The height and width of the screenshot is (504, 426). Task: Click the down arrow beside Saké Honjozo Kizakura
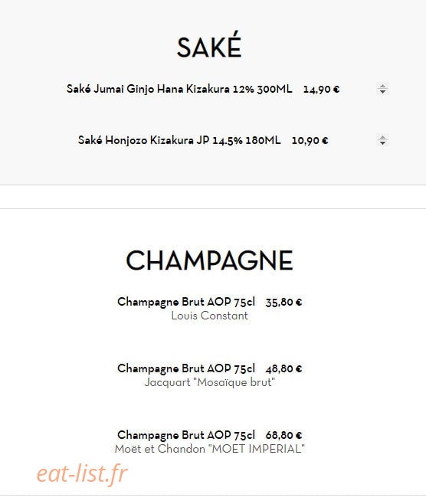pos(382,143)
